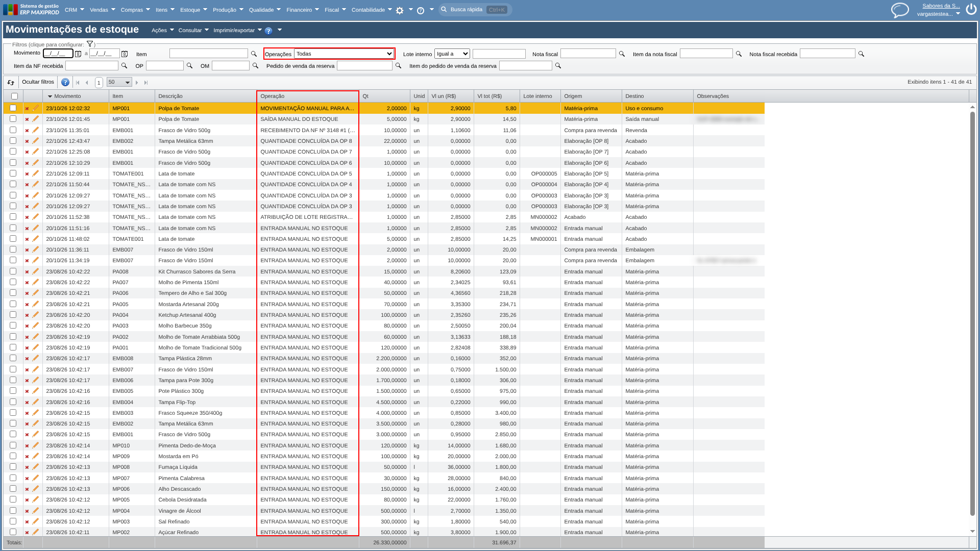Screen dimensions: 980x551
Task: Go to last page arrow
Action: (x=146, y=82)
